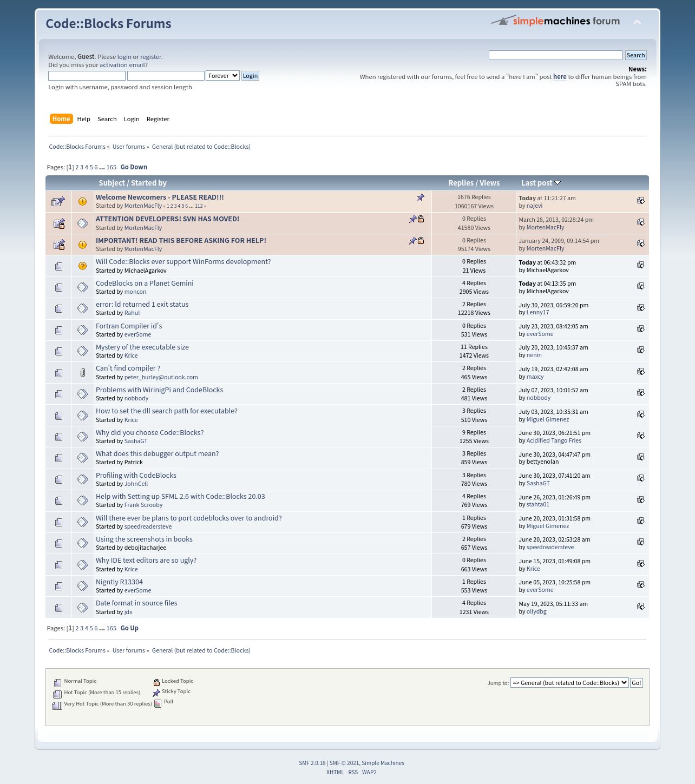This screenshot has width=695, height=784.
Task: Click the Simple Machines Forum logo
Action: pos(555,21)
